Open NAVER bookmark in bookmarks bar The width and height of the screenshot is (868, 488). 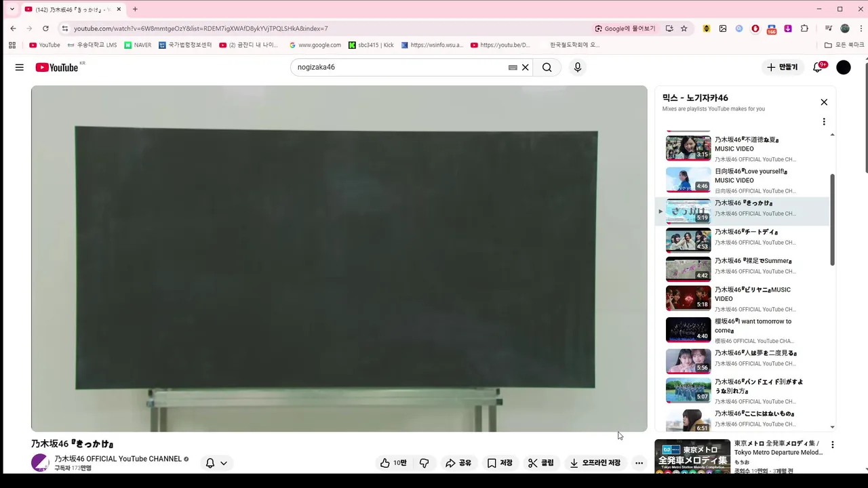[138, 45]
